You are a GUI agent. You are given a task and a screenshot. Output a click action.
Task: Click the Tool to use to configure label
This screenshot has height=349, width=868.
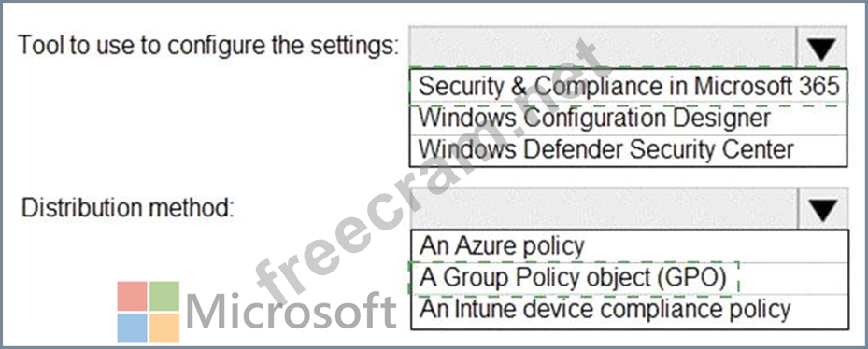coord(208,47)
